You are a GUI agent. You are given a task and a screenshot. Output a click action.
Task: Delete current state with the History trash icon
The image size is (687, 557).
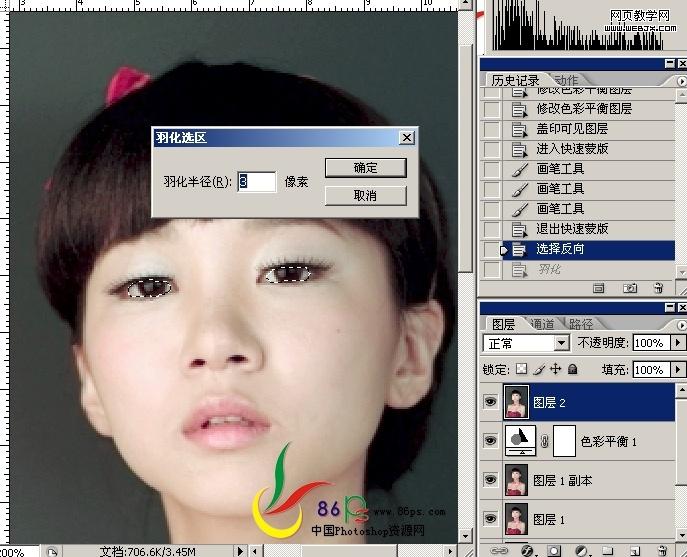[658, 288]
